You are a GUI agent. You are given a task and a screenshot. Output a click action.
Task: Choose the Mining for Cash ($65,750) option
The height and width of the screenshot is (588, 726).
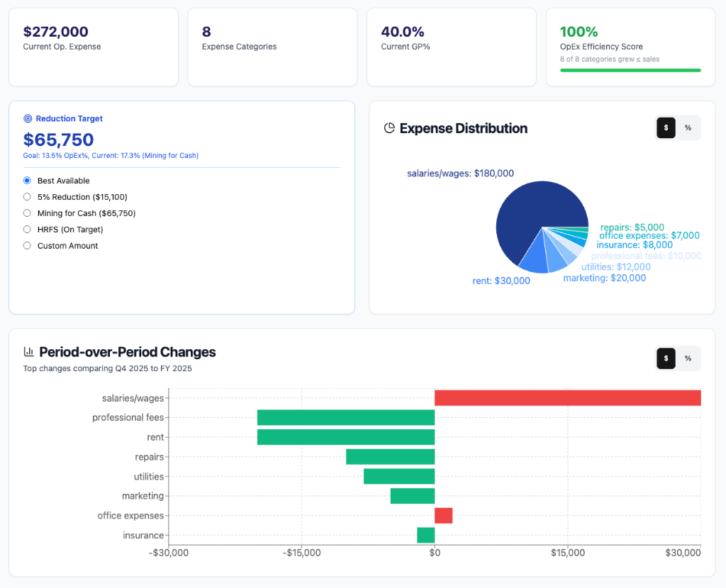pyautogui.click(x=28, y=213)
